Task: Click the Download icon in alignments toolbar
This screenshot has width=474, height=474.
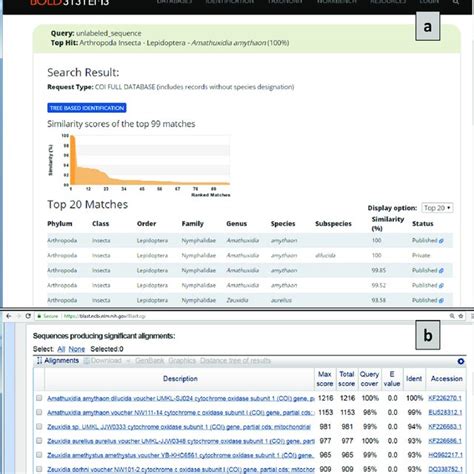Action: click(87, 361)
